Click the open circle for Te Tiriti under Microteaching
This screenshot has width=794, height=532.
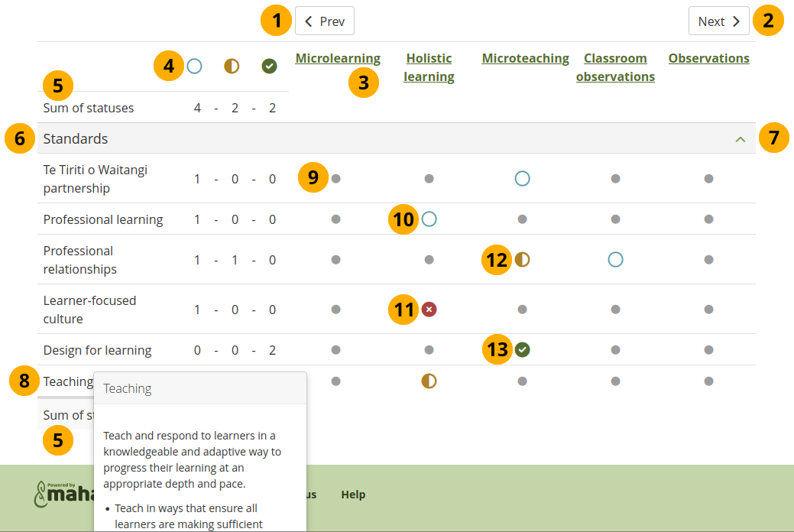tap(522, 179)
